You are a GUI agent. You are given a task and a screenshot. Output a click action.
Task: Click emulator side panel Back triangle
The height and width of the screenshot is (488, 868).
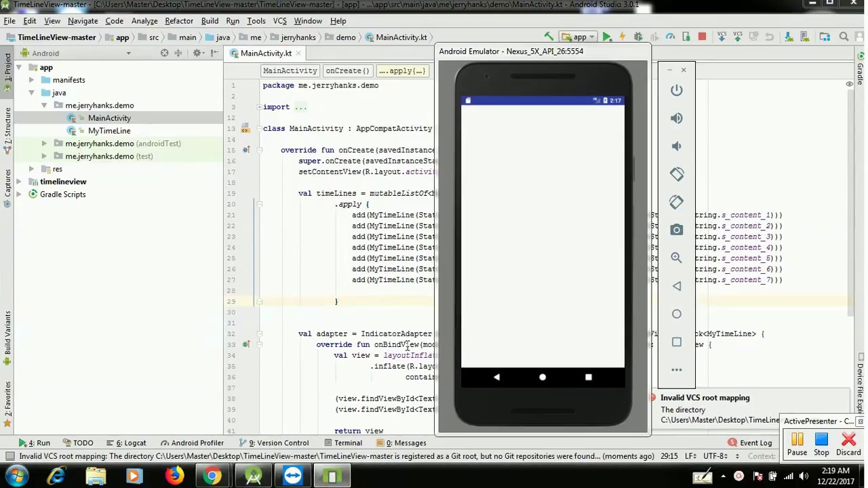[x=677, y=286]
